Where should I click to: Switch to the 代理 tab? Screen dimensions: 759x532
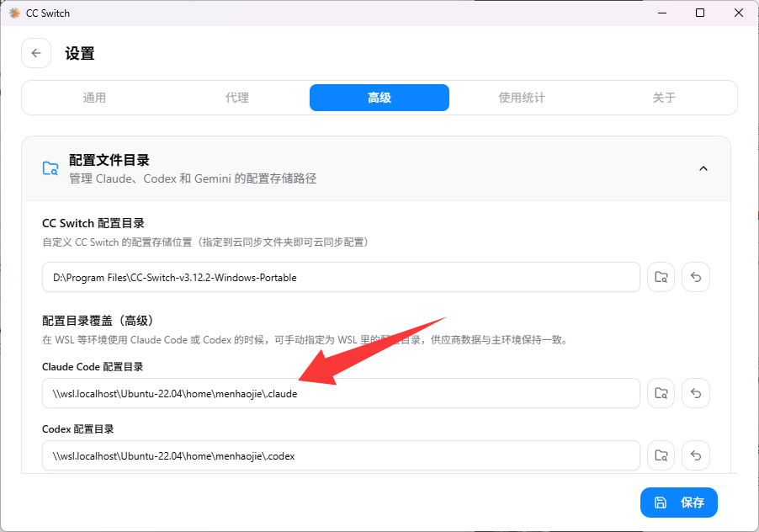(x=237, y=98)
